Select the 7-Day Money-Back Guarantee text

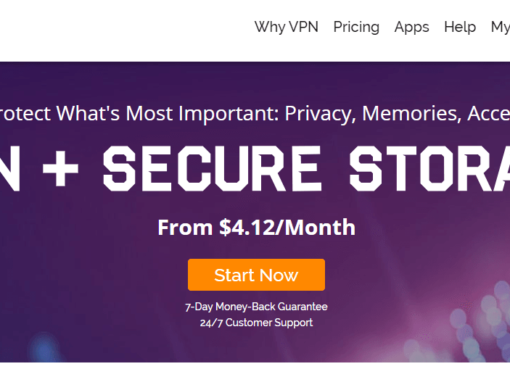pos(256,306)
